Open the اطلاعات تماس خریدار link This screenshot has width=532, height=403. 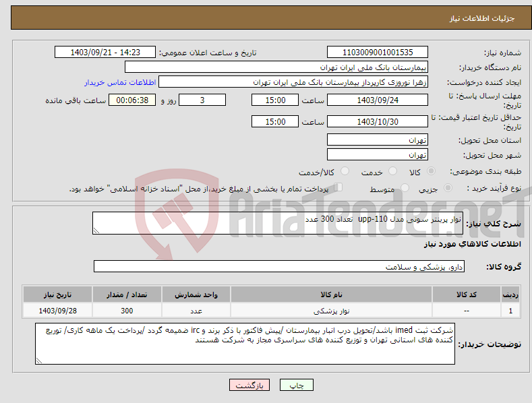point(120,82)
